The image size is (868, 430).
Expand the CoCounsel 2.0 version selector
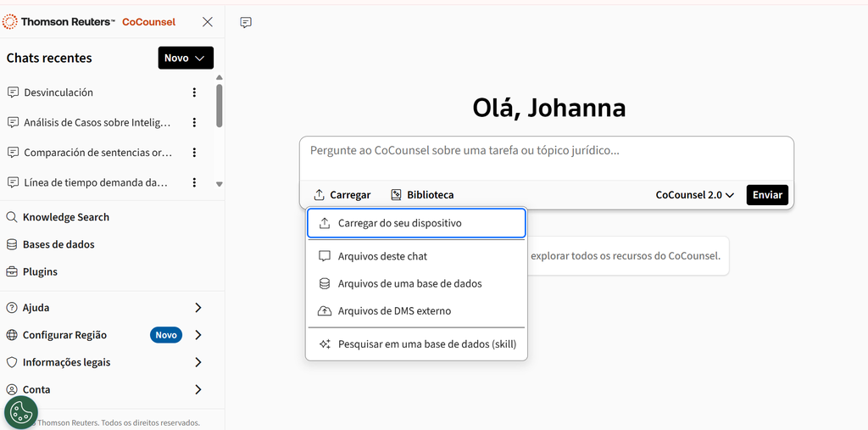click(694, 195)
